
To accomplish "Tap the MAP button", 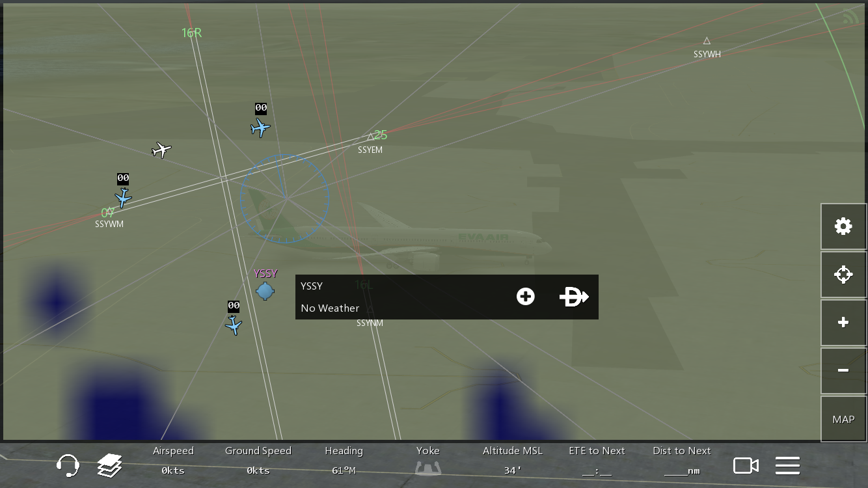I will coord(843,419).
